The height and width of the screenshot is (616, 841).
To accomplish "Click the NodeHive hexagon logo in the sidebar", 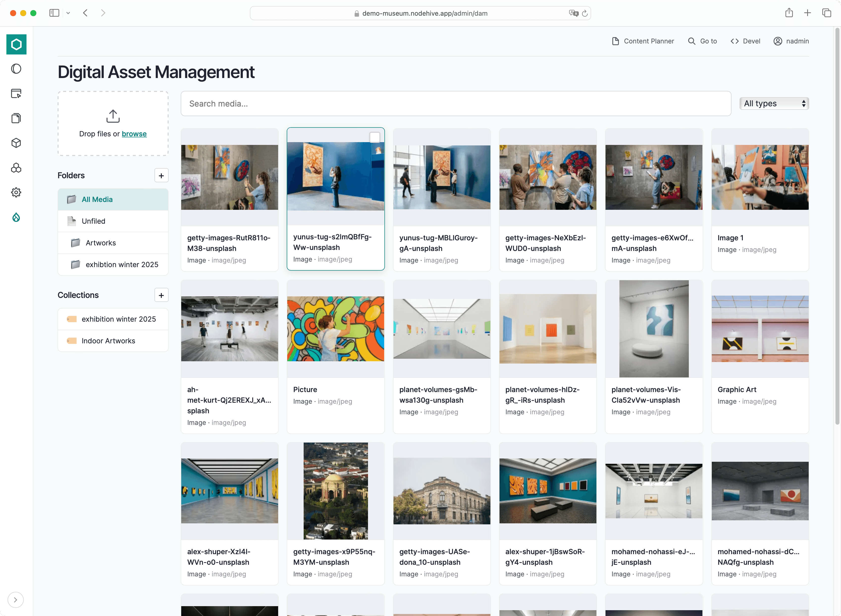I will (16, 44).
